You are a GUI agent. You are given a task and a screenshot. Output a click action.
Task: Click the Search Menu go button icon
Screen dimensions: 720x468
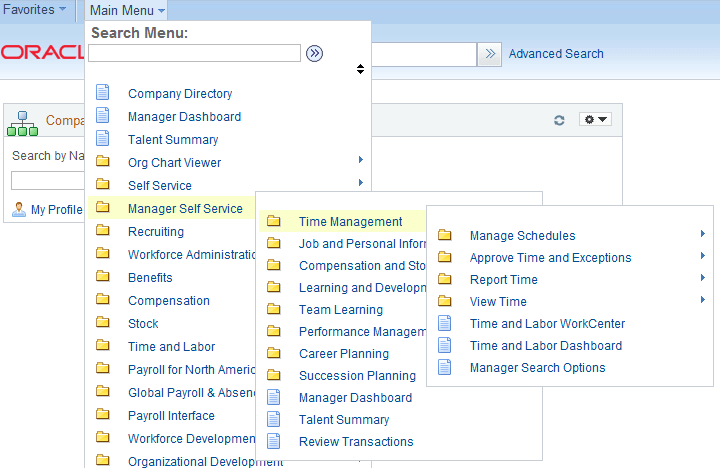315,53
